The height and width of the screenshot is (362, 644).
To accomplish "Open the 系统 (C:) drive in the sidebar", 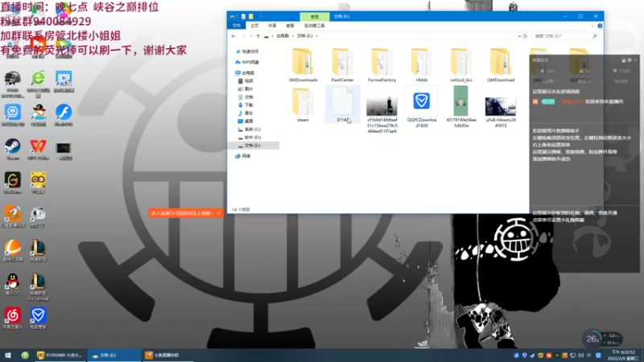I will (x=249, y=130).
